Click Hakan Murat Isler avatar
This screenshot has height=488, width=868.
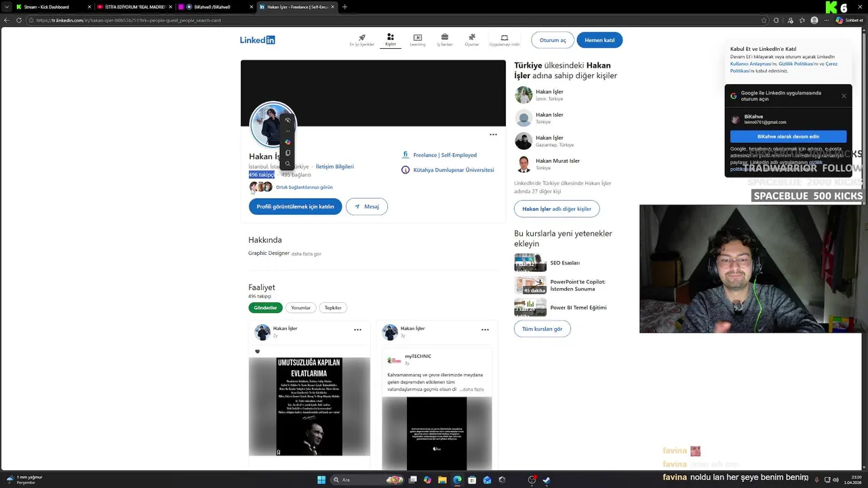pyautogui.click(x=524, y=164)
